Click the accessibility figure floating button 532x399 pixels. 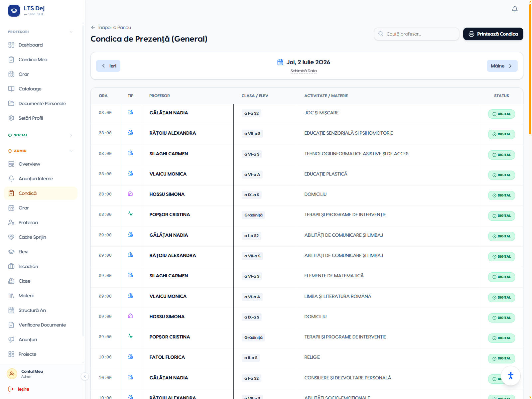[511, 376]
